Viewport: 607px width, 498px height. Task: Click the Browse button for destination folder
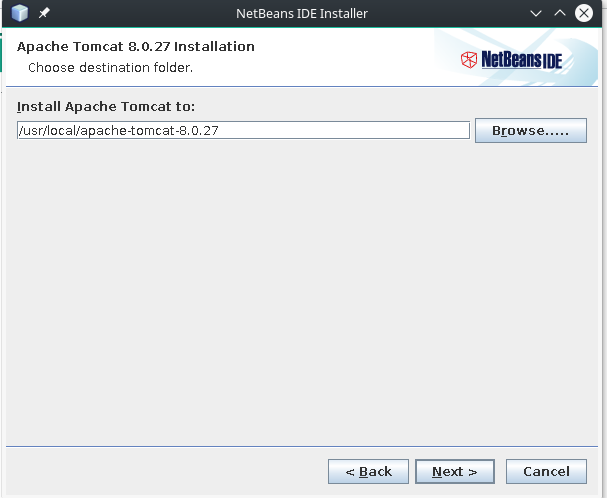tap(531, 131)
